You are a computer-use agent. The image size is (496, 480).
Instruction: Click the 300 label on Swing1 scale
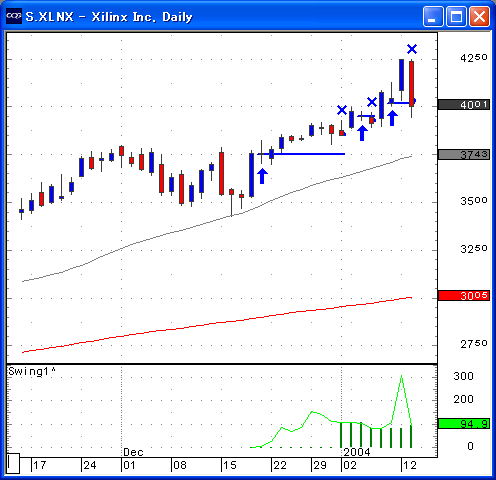pos(463,376)
